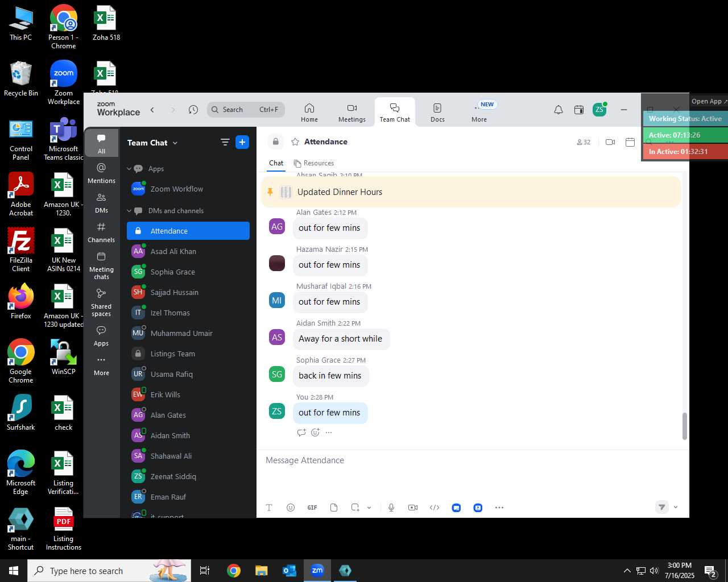Select the Attendance channel
The image size is (728, 582).
[188, 231]
